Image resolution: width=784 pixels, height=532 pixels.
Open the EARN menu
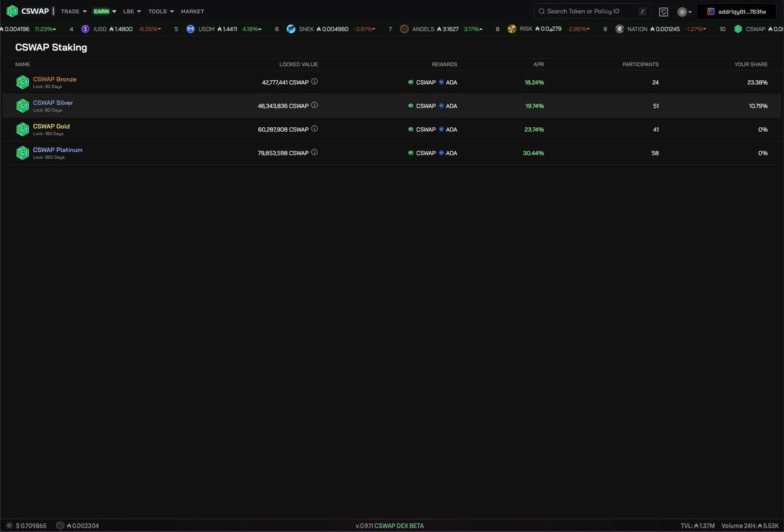pos(105,12)
